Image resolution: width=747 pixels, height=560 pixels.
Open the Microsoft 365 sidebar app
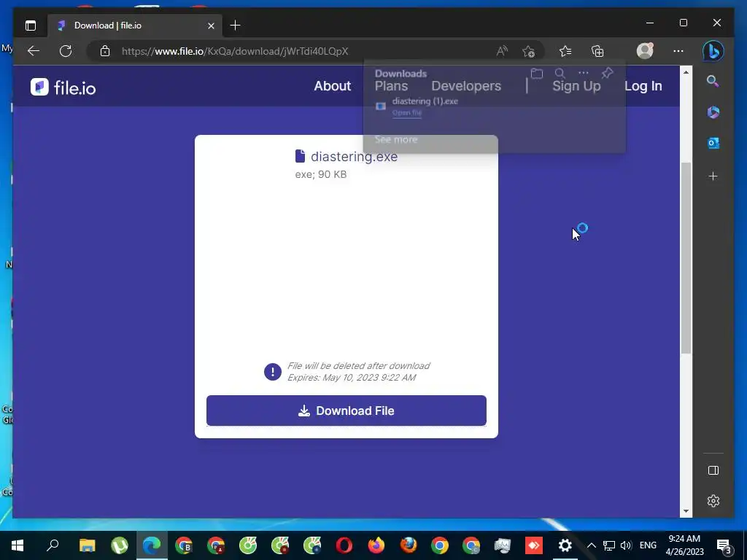[713, 112]
